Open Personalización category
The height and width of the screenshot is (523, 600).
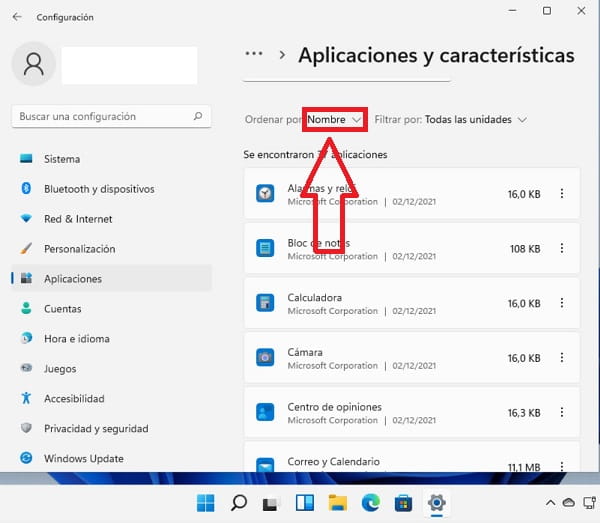click(111, 249)
